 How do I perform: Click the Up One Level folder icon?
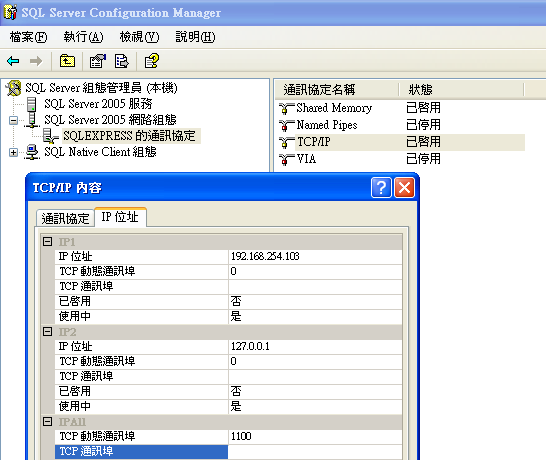point(67,61)
